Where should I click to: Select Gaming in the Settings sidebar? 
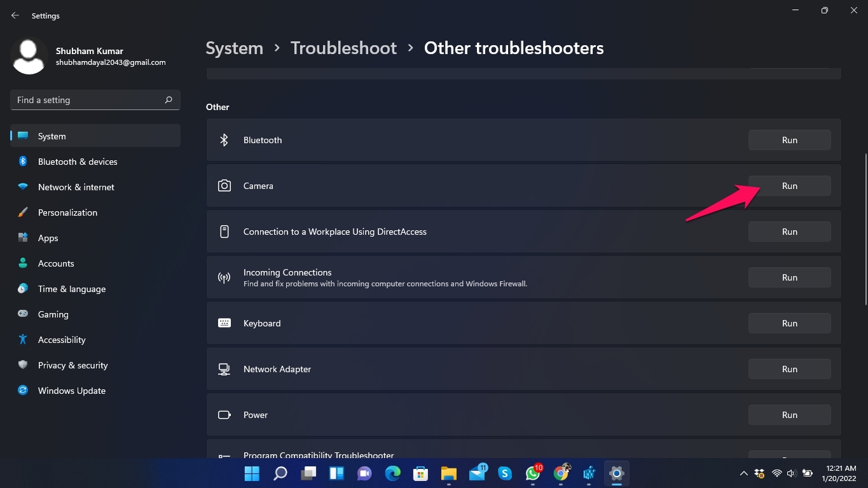(x=53, y=314)
